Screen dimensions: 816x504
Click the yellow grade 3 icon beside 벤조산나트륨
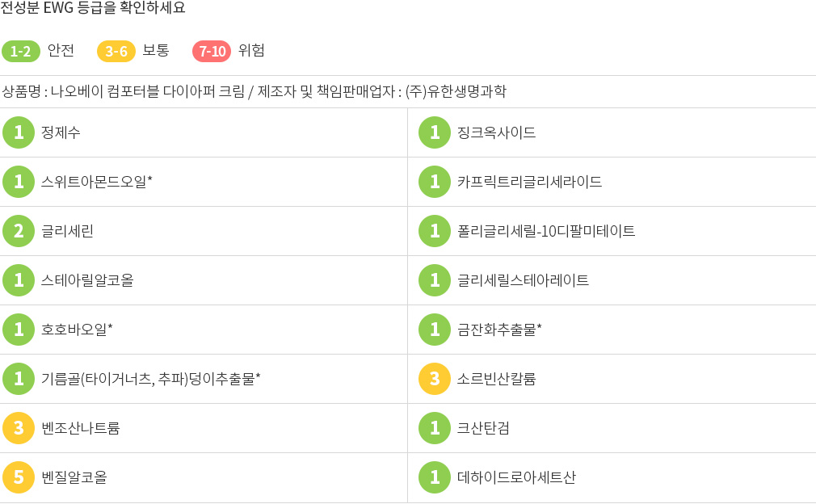pos(19,428)
